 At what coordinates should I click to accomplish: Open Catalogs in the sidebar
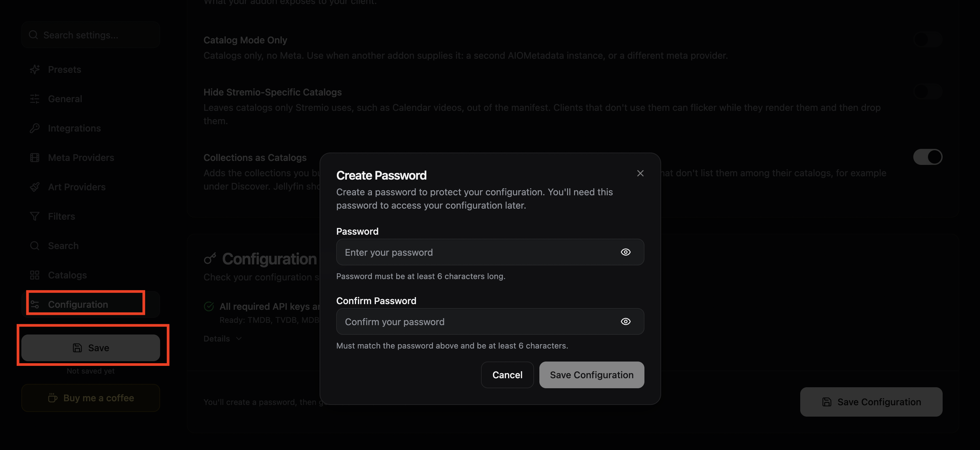click(x=90, y=275)
